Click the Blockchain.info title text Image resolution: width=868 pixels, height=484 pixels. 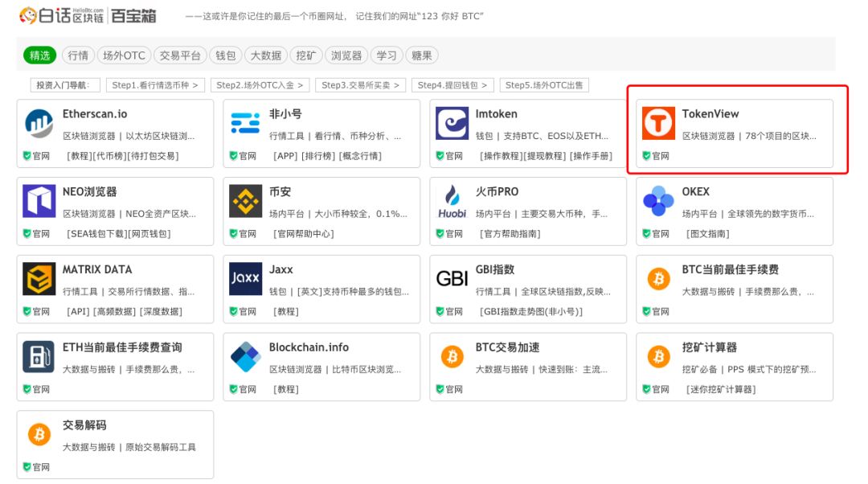pos(309,347)
